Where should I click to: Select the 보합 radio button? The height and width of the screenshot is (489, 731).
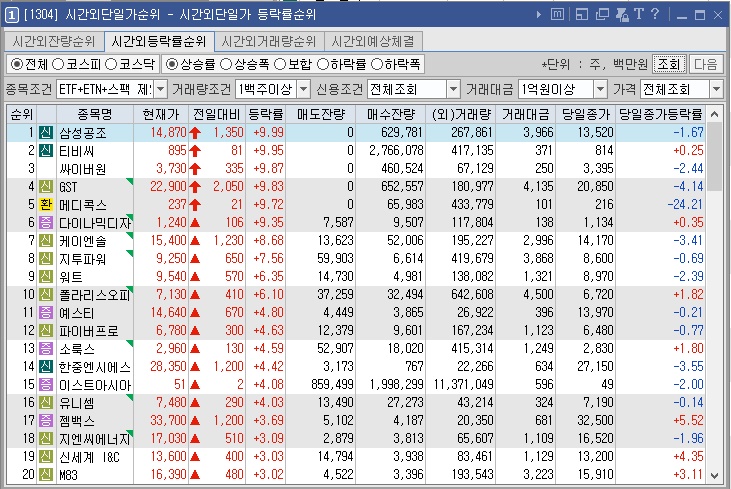[x=280, y=64]
